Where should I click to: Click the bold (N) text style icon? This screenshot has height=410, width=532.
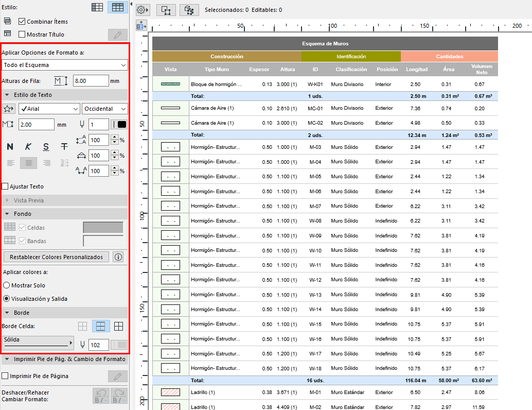click(10, 147)
